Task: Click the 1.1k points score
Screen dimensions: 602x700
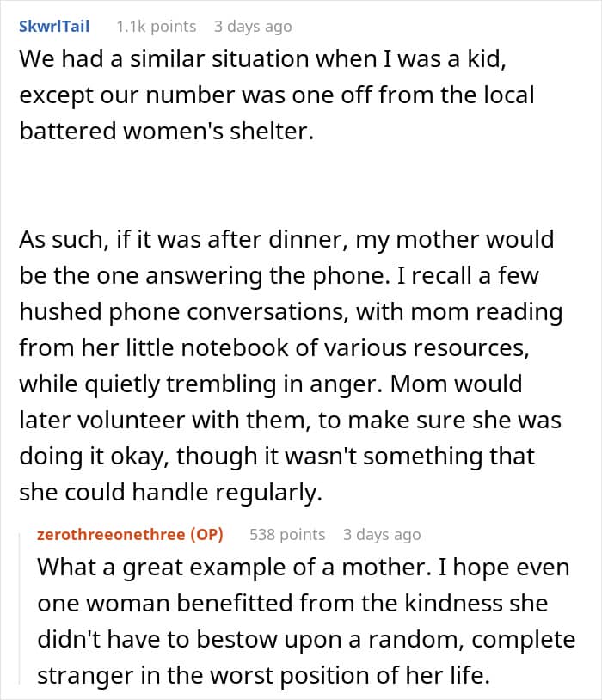Action: pyautogui.click(x=157, y=27)
